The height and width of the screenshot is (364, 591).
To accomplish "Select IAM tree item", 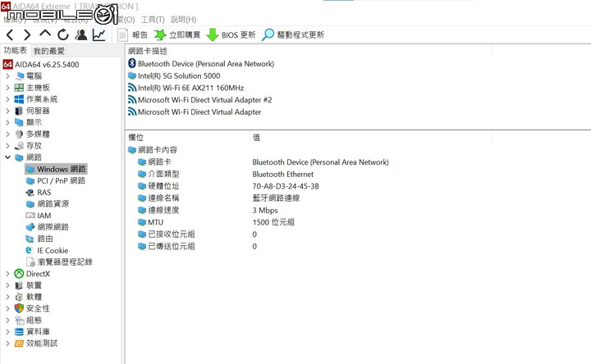I will pos(39,216).
